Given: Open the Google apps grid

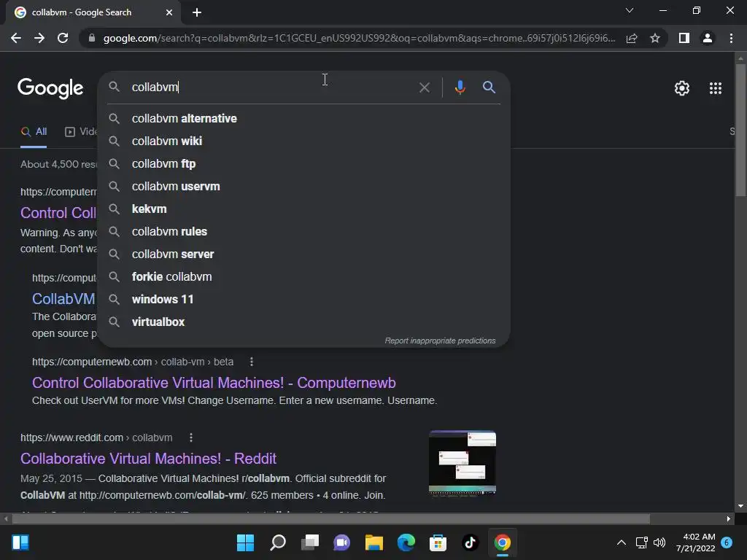Looking at the screenshot, I should point(715,88).
